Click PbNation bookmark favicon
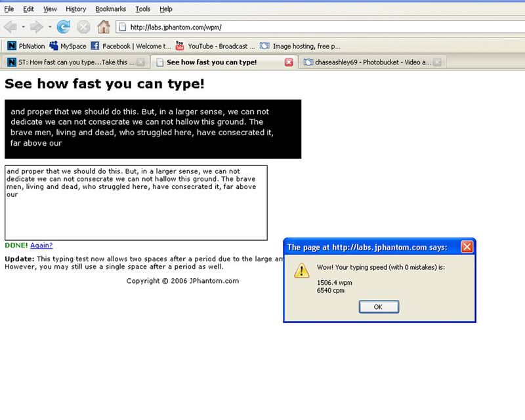 12,45
